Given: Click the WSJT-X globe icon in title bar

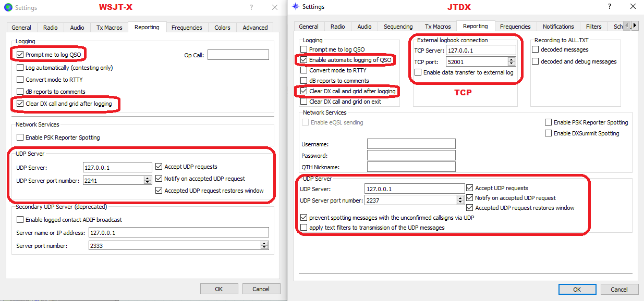Looking at the screenshot, I should [x=8, y=8].
